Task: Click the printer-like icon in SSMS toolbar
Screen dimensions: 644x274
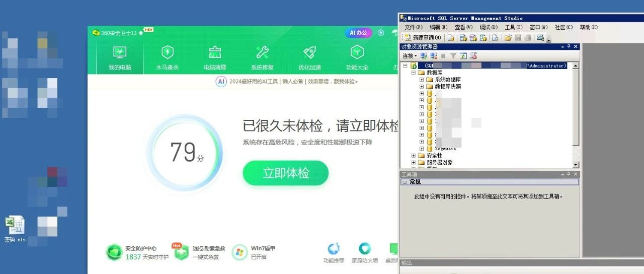Action: pyautogui.click(x=527, y=38)
